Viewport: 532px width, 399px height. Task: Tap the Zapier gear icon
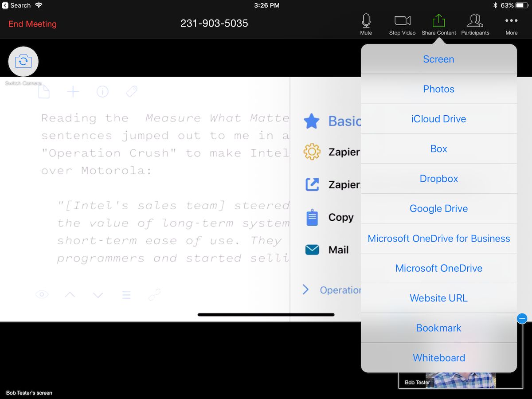point(312,152)
